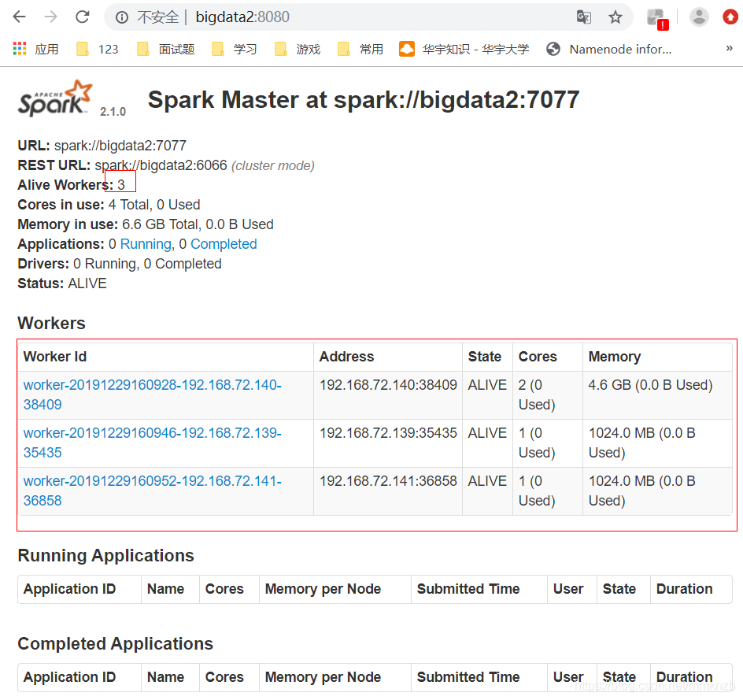Screen dimensions: 743x700
Task: Open the Running applications link
Action: tap(146, 244)
